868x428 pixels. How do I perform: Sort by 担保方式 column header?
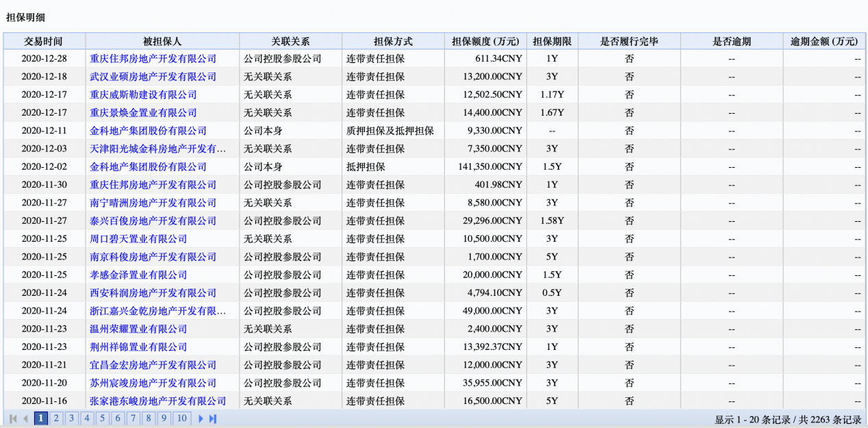393,41
